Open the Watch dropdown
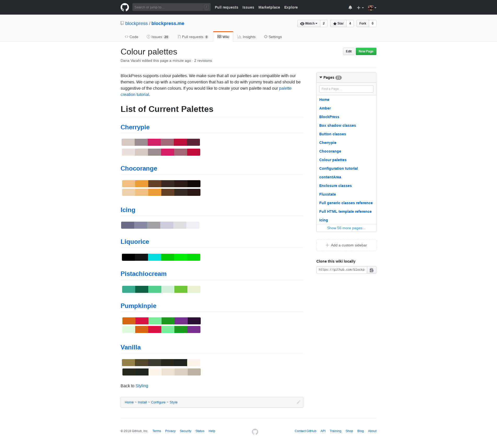The height and width of the screenshot is (448, 497). [309, 23]
